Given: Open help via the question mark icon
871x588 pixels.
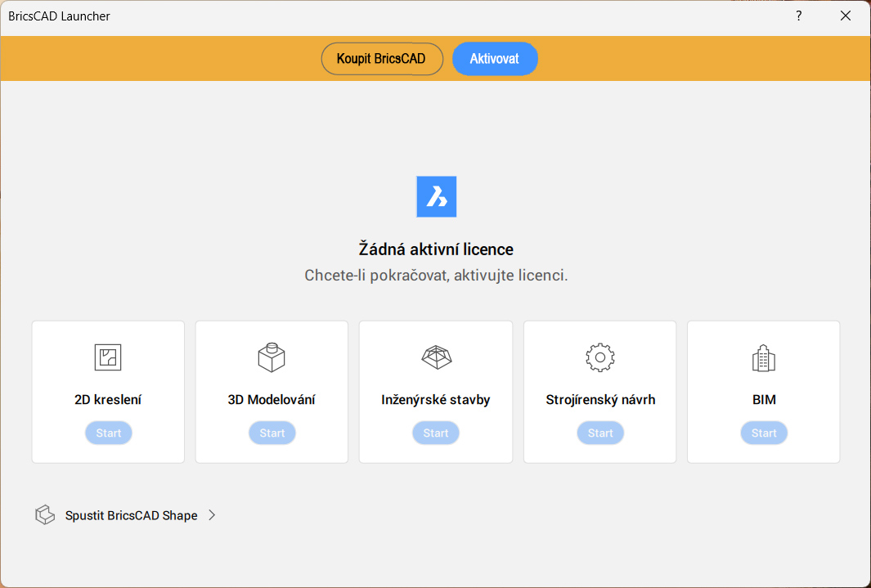Looking at the screenshot, I should click(799, 16).
